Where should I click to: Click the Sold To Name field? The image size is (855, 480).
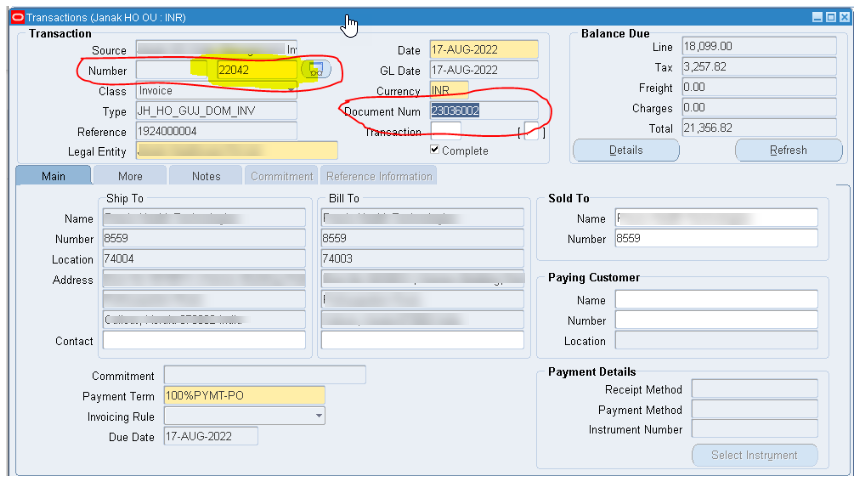click(x=716, y=218)
